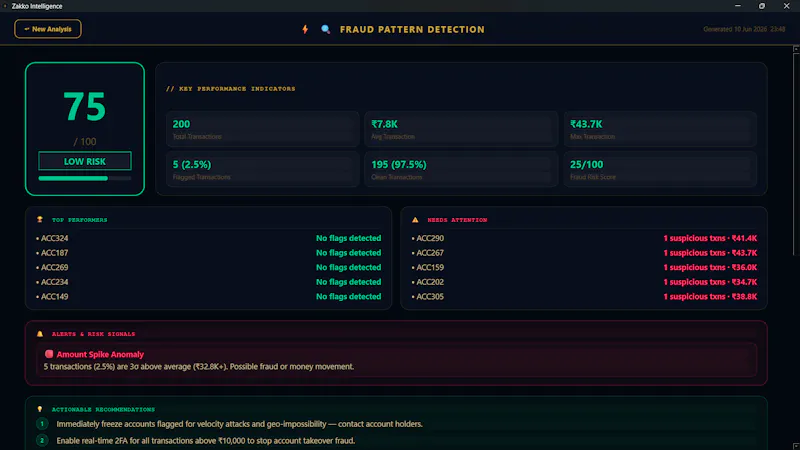This screenshot has height=450, width=800.
Task: Click the Fraud Pattern Detection title
Action: coord(412,30)
